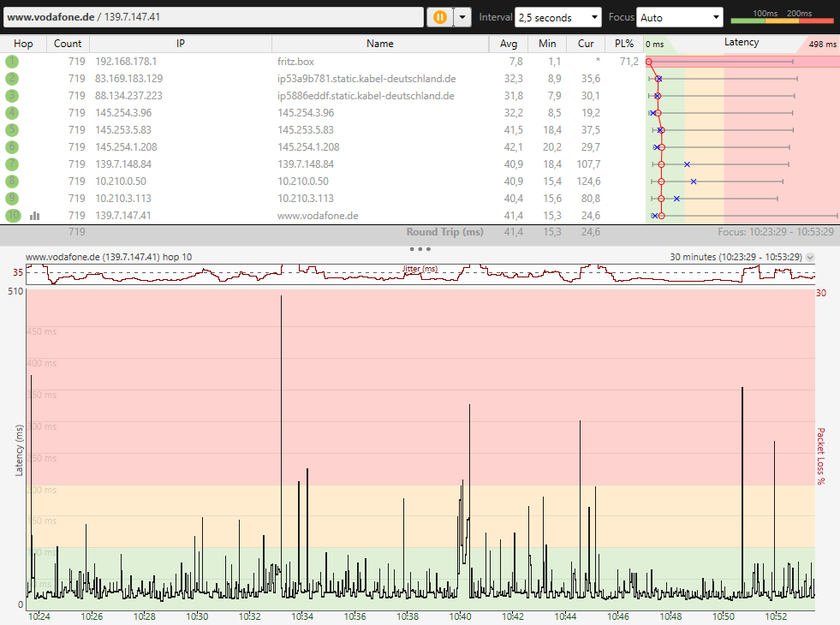Open the dropdown arrow beside pause button
Screen dimensions: 840x625
pyautogui.click(x=463, y=17)
